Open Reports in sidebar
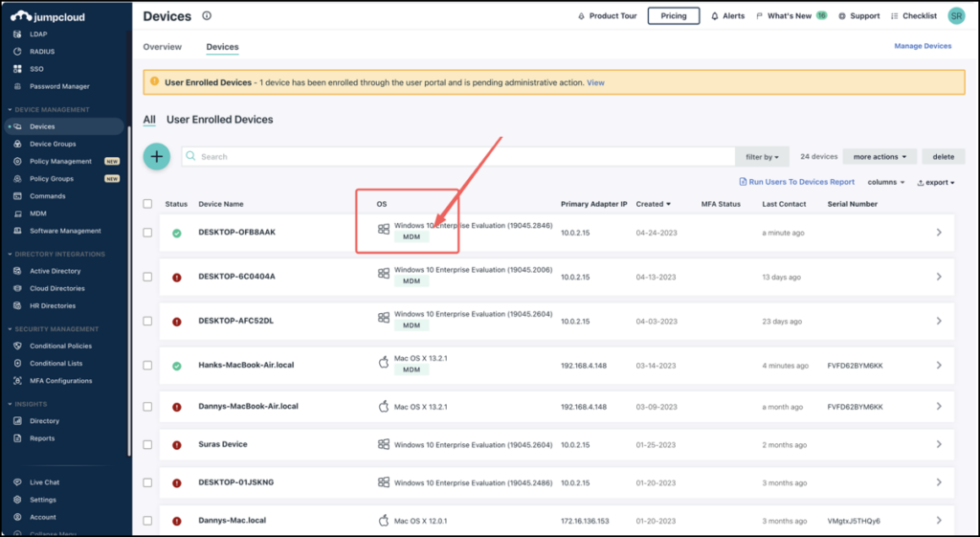Viewport: 980px width, 537px height. (x=42, y=438)
